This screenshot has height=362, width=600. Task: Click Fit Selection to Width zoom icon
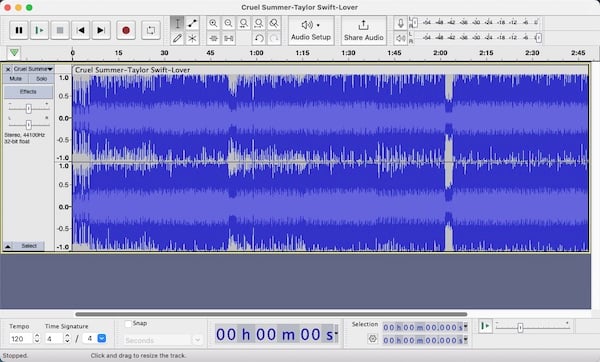[x=243, y=23]
